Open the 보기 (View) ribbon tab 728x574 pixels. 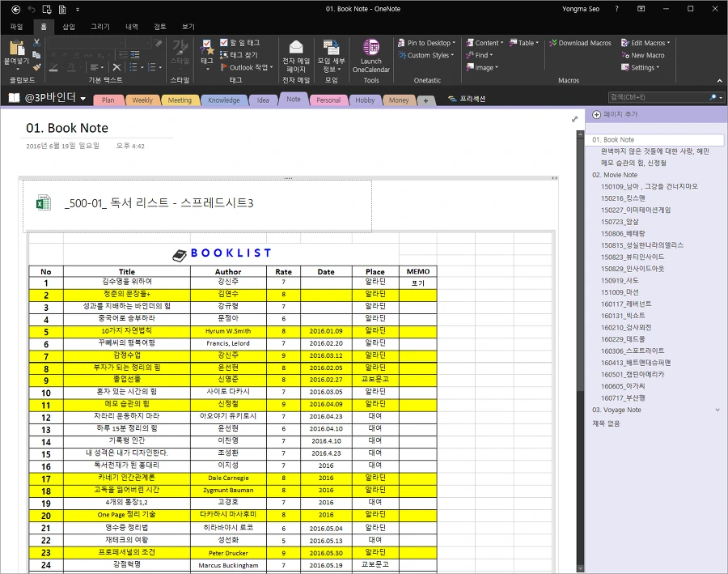tap(188, 27)
